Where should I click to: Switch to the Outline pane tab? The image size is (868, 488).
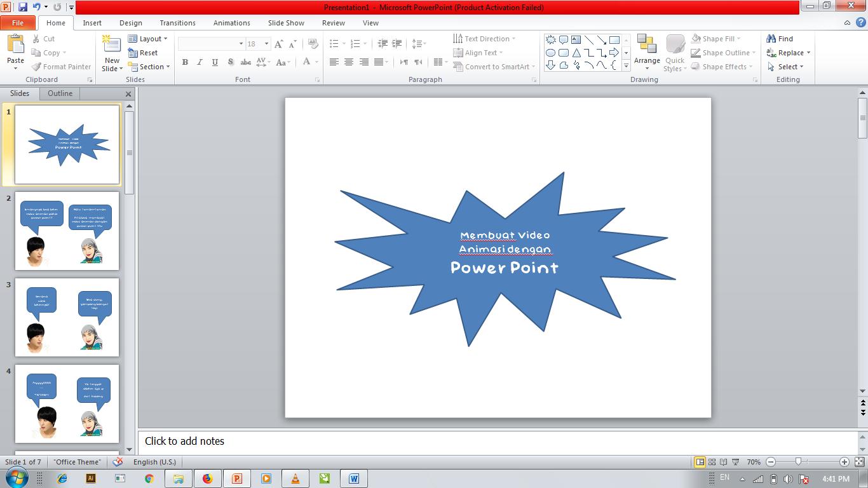(x=60, y=93)
